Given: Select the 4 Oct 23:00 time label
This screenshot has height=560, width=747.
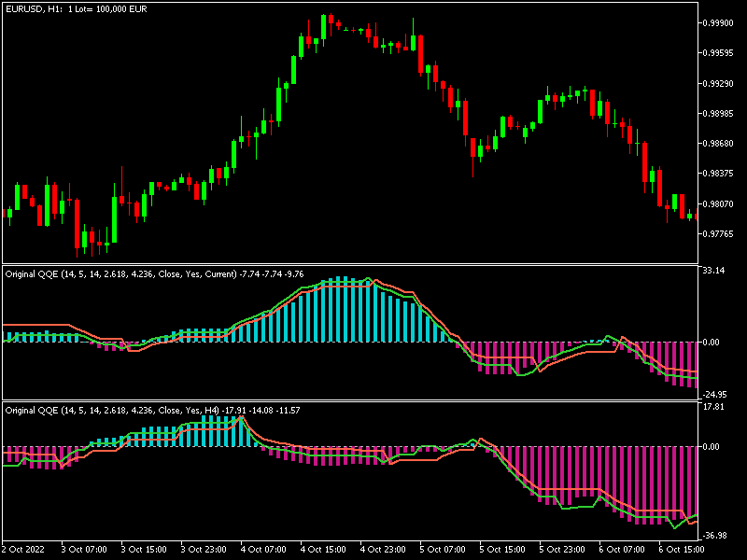Looking at the screenshot, I should 383,549.
